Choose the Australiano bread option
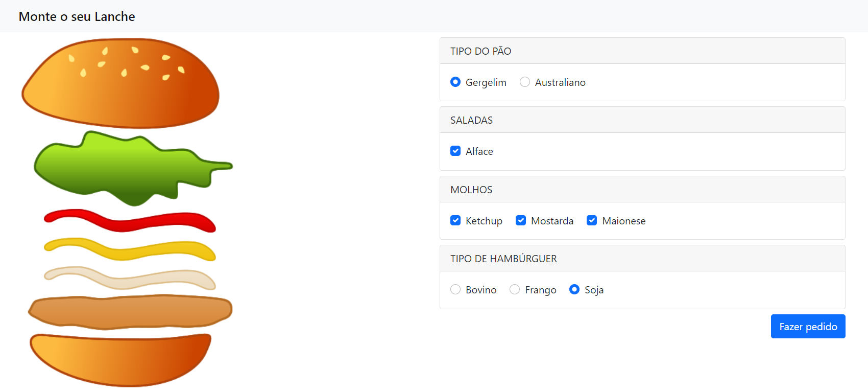 525,82
